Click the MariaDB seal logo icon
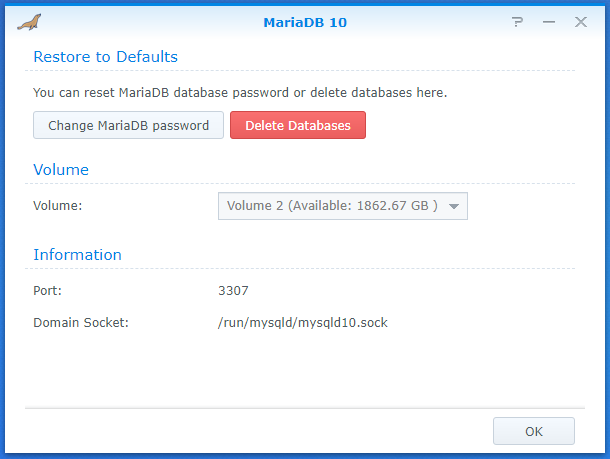This screenshot has height=459, width=610. (x=29, y=22)
